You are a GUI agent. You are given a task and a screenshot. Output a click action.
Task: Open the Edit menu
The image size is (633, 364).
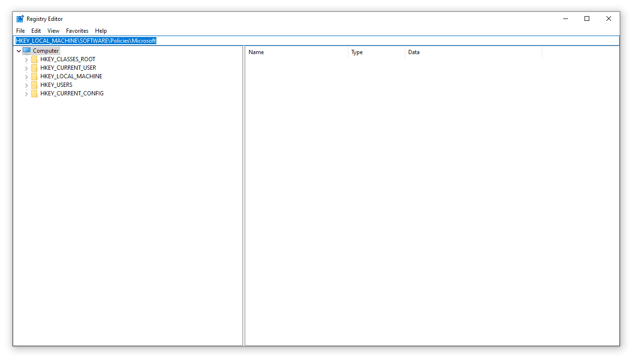(36, 31)
